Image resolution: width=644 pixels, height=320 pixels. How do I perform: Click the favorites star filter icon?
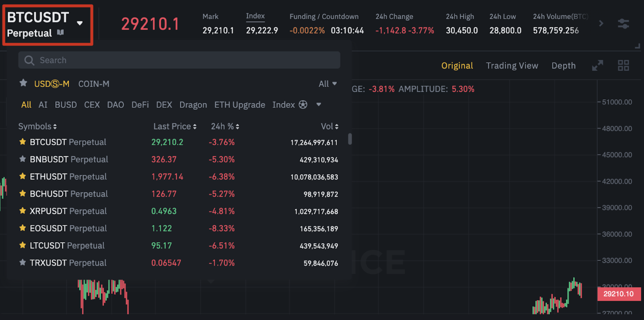tap(23, 83)
